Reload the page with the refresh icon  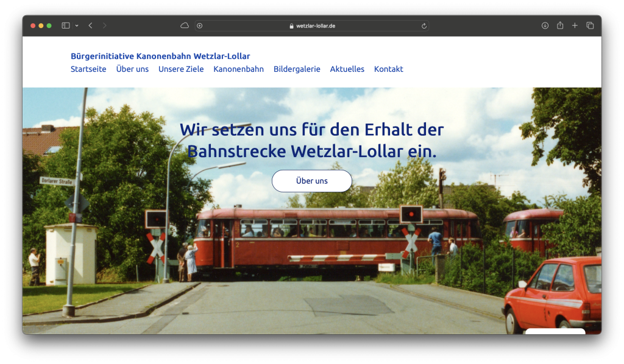(424, 26)
